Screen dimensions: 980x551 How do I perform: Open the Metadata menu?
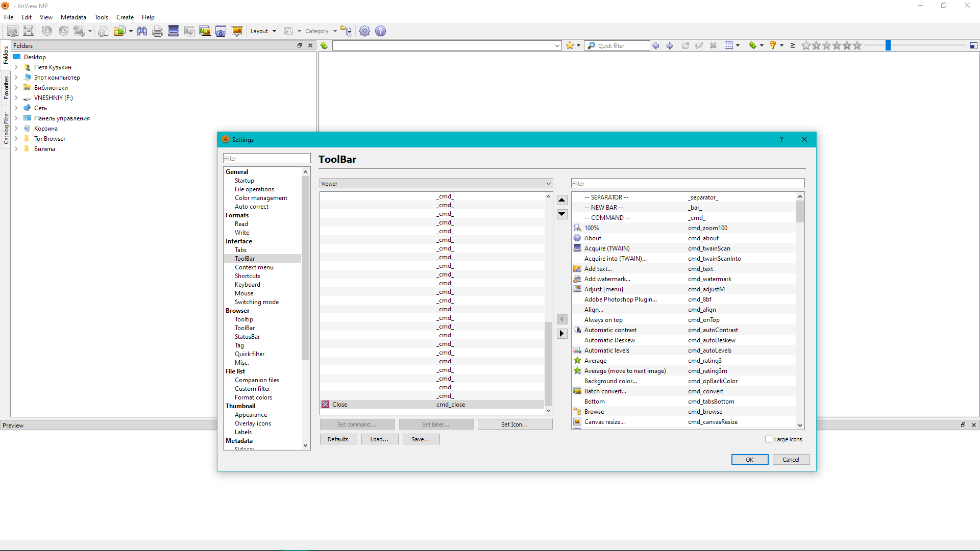73,17
